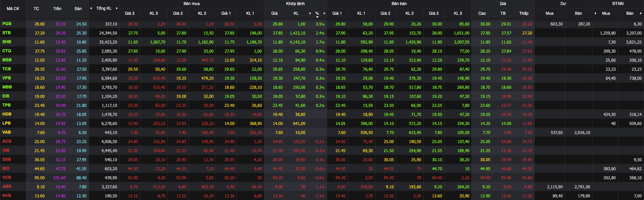Open the SHB stock symbol

tap(7, 42)
